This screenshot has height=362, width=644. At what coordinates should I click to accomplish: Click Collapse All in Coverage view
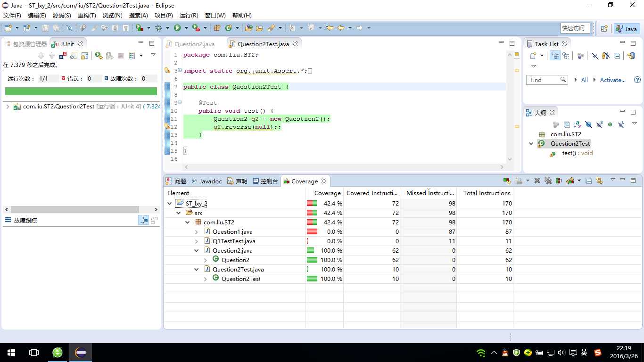point(589,181)
